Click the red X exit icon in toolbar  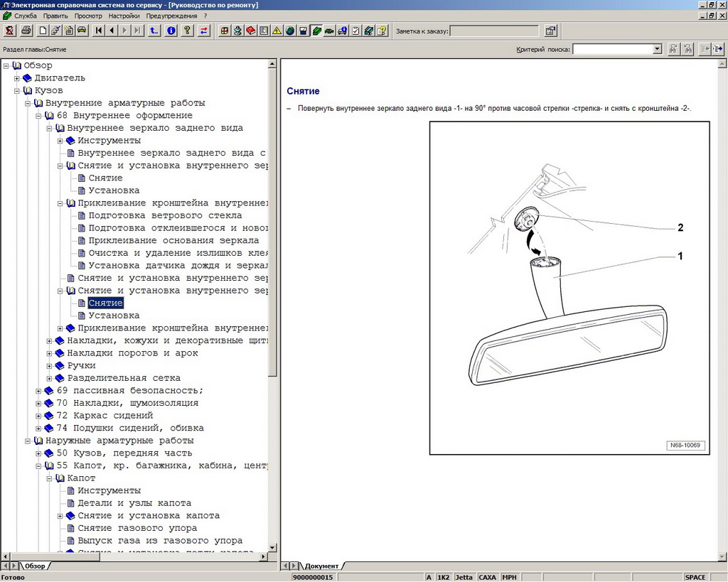click(10, 31)
